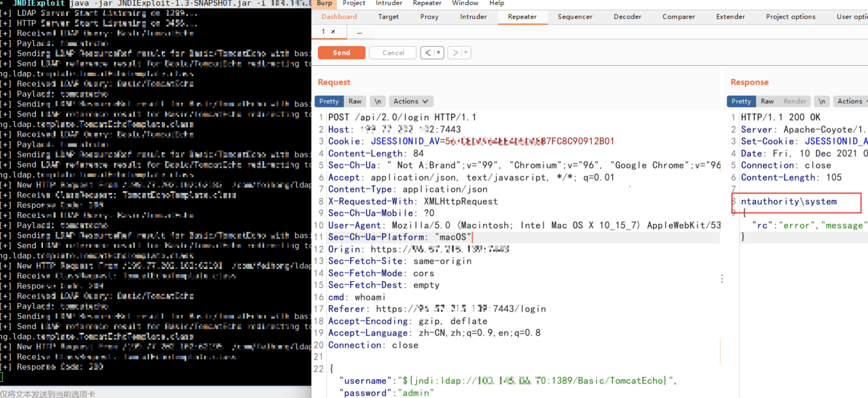Click the HTTP/1.1 200 OK response line
The image size is (868, 398).
(780, 117)
